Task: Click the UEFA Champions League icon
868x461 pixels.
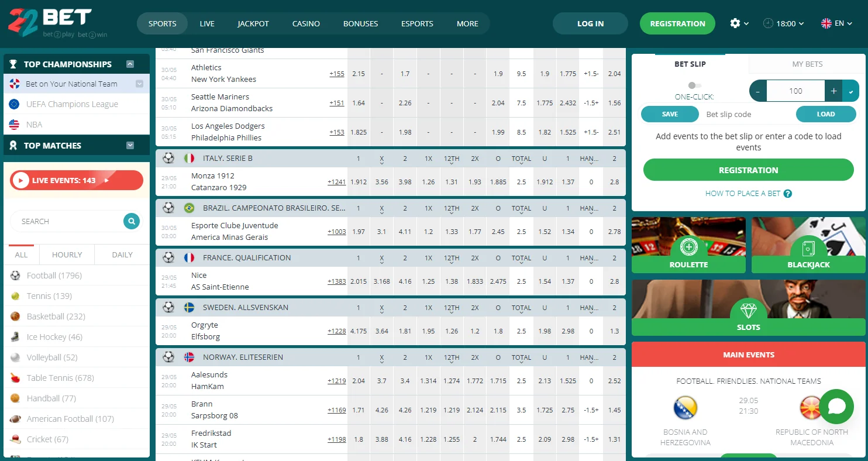Action: click(x=15, y=104)
